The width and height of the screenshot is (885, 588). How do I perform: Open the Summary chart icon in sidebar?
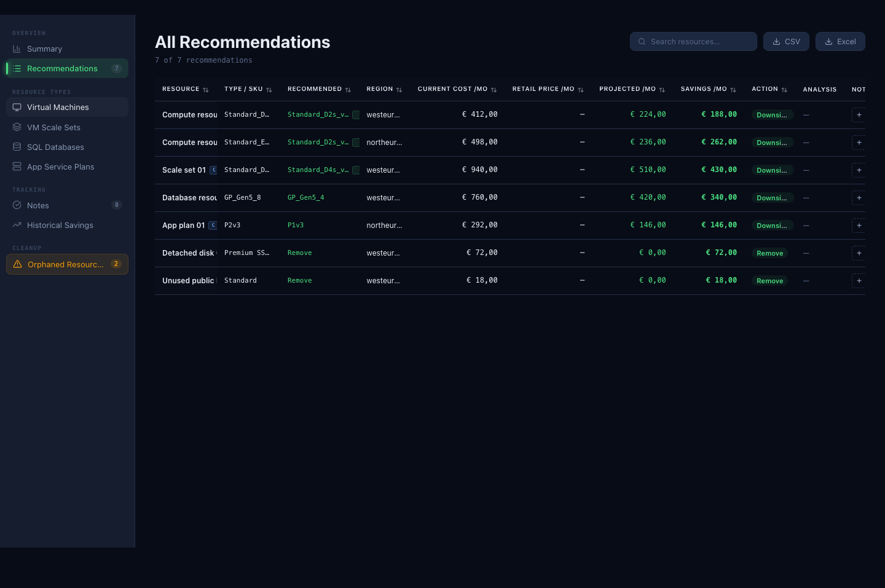coord(17,49)
